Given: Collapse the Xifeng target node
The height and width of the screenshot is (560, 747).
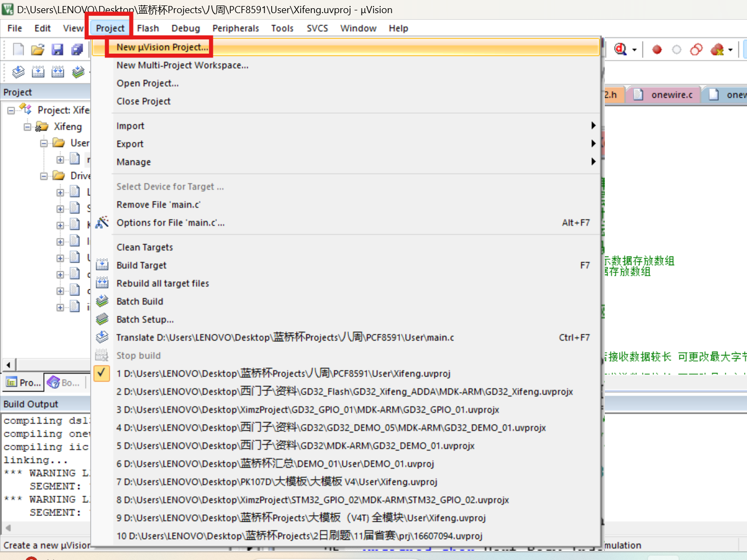Looking at the screenshot, I should (x=27, y=127).
